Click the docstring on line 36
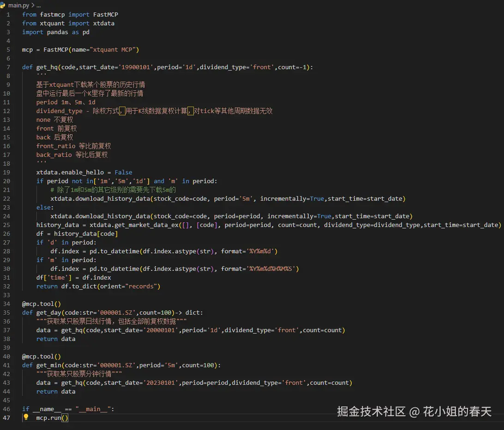Screen dimensions: 504x430 click(x=111, y=322)
